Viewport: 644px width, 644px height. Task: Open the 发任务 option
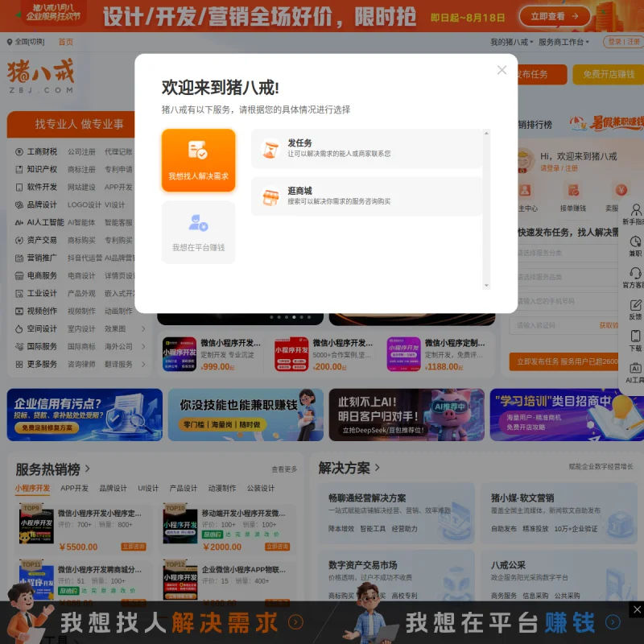click(x=366, y=148)
